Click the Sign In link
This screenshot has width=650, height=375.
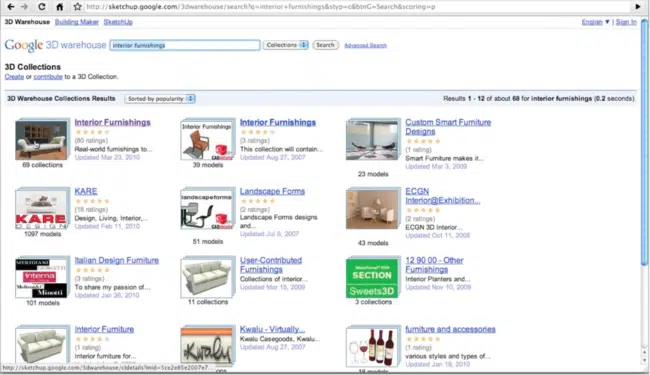pyautogui.click(x=626, y=22)
